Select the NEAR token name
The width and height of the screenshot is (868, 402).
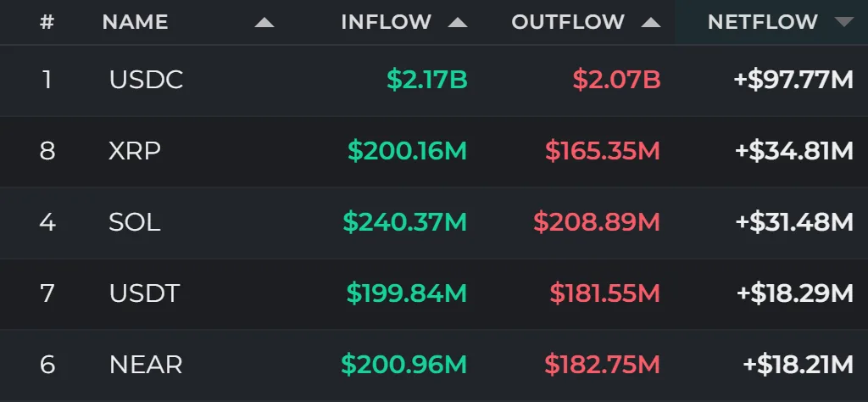click(146, 365)
